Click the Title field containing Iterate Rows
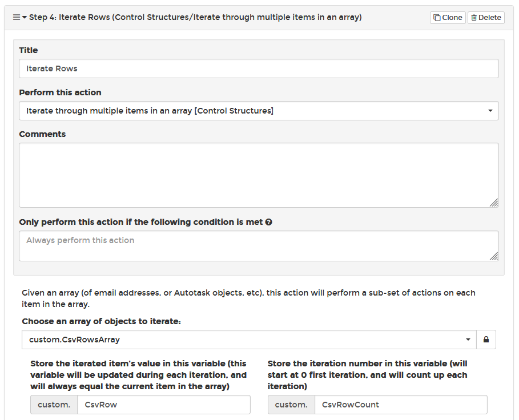This screenshot has width=519, height=420. tap(259, 68)
